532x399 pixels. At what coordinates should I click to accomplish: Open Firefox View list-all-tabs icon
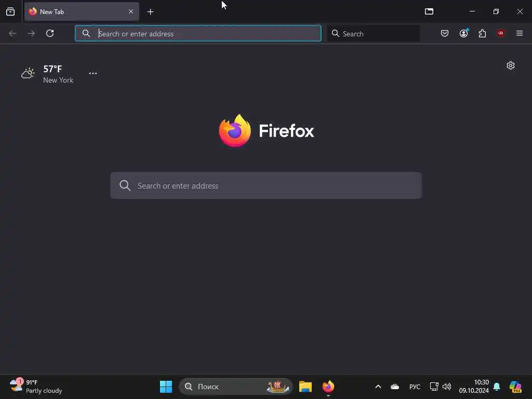pos(10,11)
